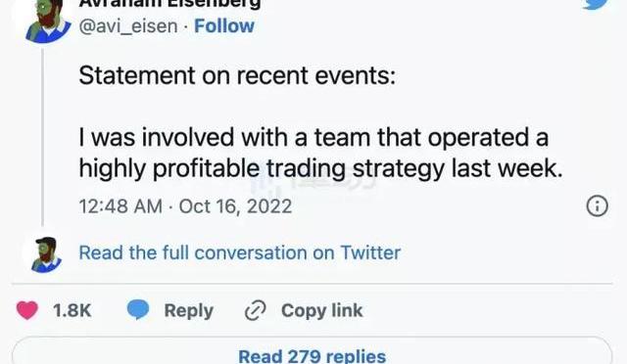Viewport: 627px width, 364px height.
Task: Read the full conversation on Twitter
Action: tap(239, 252)
